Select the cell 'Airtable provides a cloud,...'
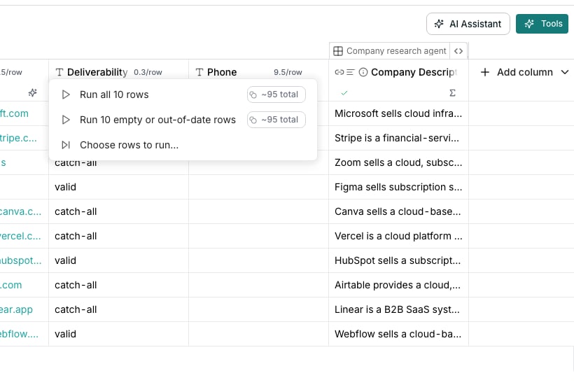Viewport: 574px width, 392px height. [399, 285]
